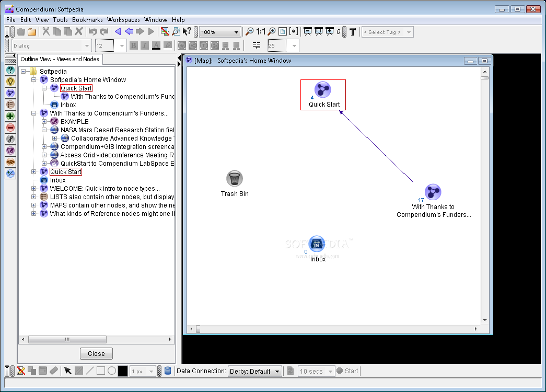Click the blue database cylinder icon

tap(168, 371)
